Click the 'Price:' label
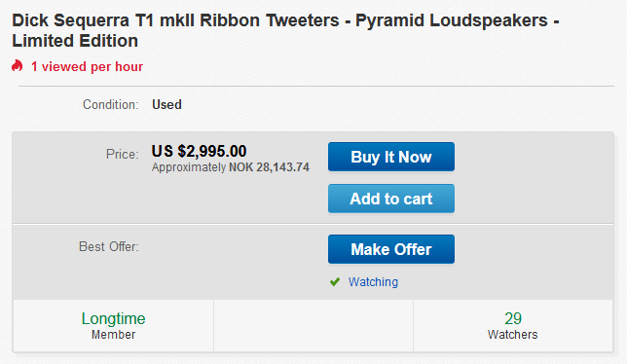Viewport: 627px width, 364px height. (x=123, y=154)
